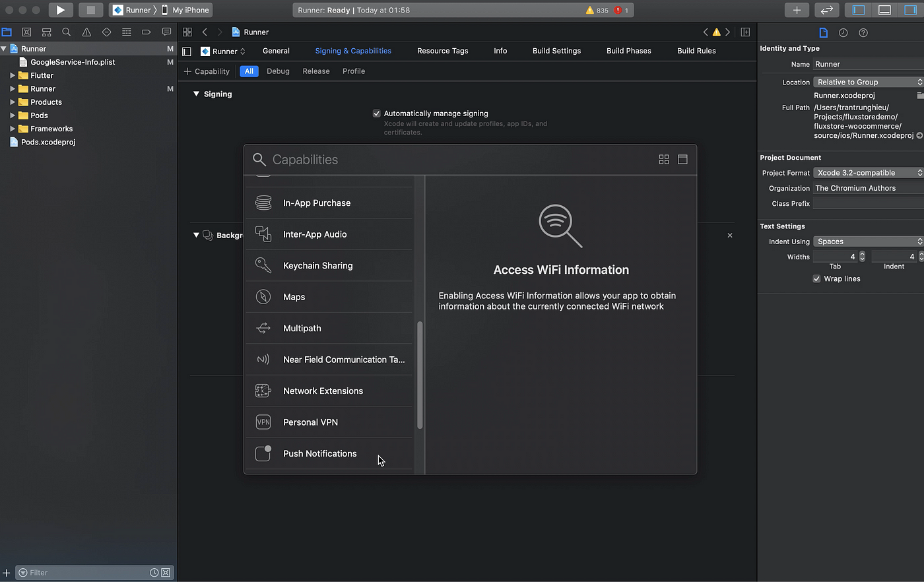Image resolution: width=924 pixels, height=582 pixels.
Task: Hide the right inspector panel
Action: click(910, 10)
